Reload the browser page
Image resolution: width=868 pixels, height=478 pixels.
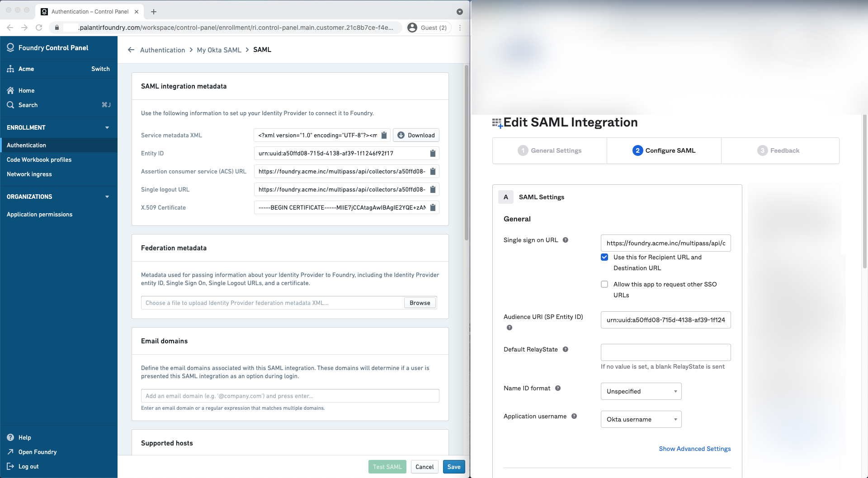point(39,28)
